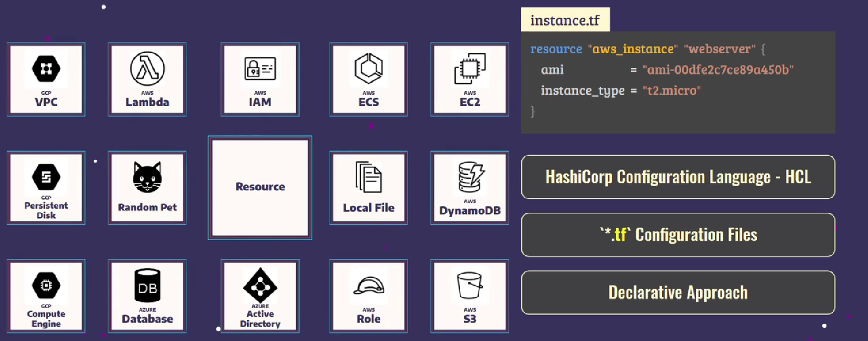Click the HashiCorp Configuration Language - HCL box
Viewport: 868px width, 341px height.
(678, 177)
